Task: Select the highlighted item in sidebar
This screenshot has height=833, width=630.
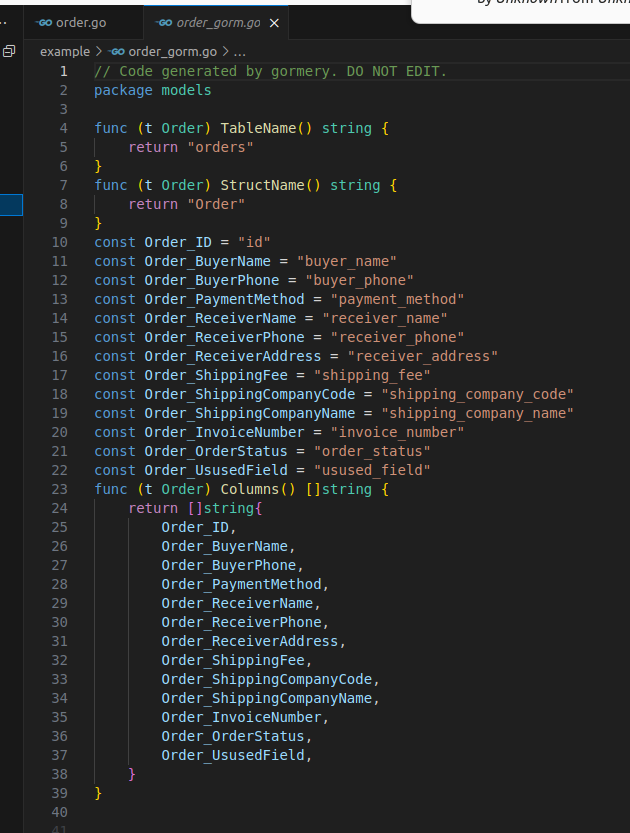Action: (11, 205)
